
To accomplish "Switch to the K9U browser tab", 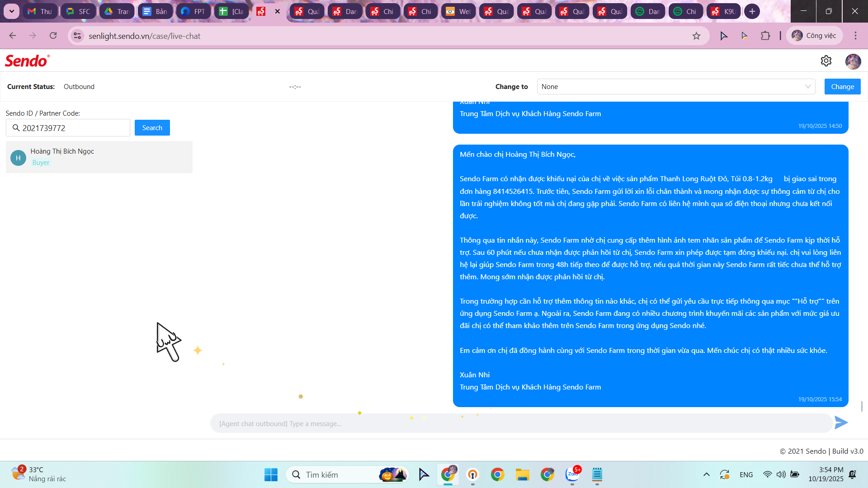I will point(723,11).
